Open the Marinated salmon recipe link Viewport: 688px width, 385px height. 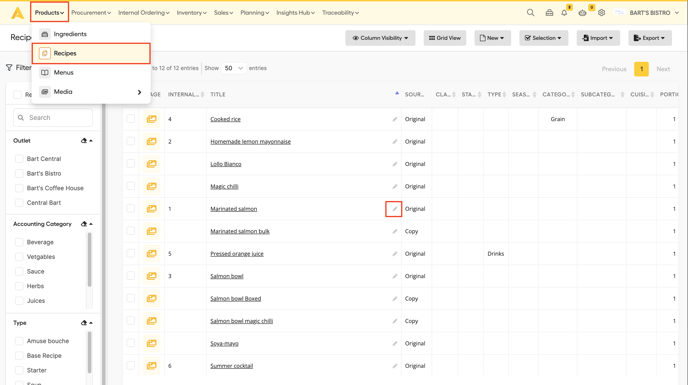pos(234,209)
